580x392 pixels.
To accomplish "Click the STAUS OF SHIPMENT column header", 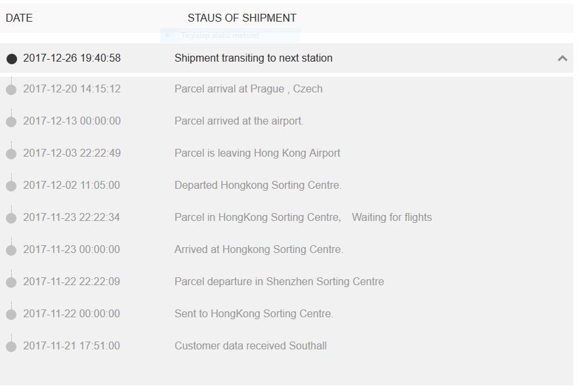I will tap(241, 18).
